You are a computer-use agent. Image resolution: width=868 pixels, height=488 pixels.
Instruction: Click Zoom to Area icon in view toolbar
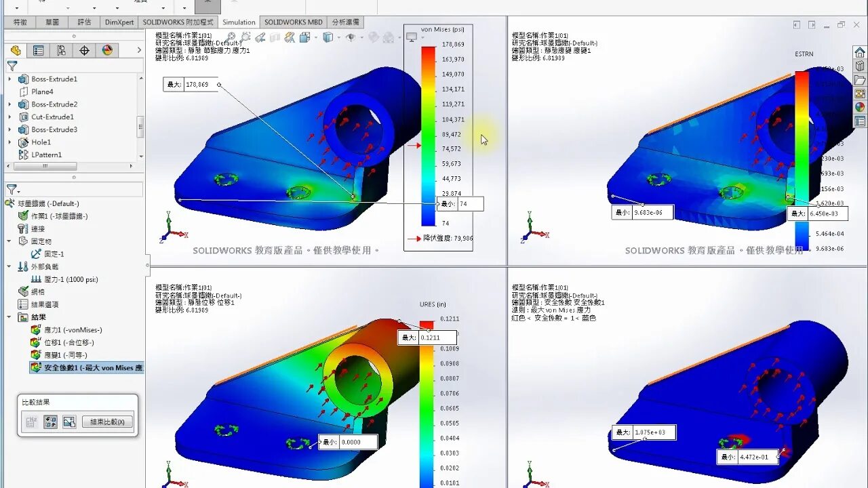[245, 37]
